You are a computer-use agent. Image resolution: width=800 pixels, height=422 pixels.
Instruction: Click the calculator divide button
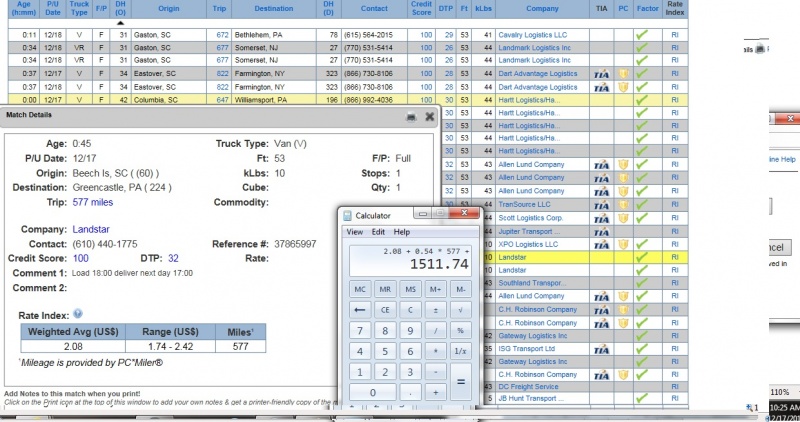click(x=435, y=331)
